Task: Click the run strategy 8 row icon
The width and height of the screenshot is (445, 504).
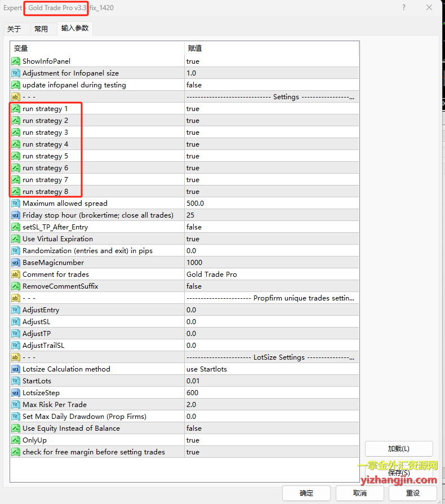Action: 16,192
